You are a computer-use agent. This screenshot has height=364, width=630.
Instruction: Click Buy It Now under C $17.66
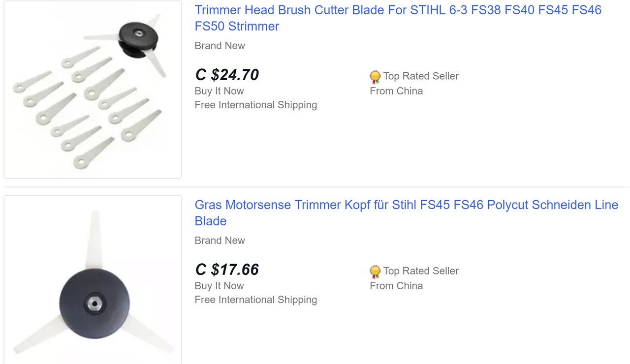[x=219, y=286]
